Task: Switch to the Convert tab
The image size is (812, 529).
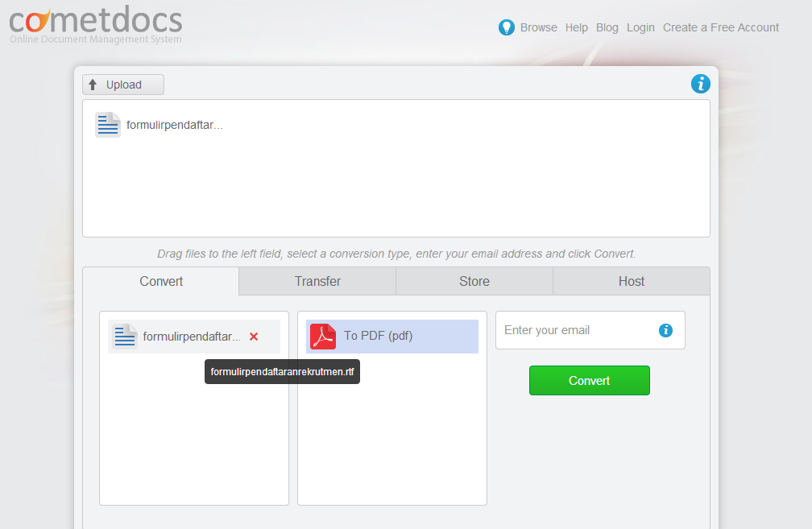Action: 161,281
